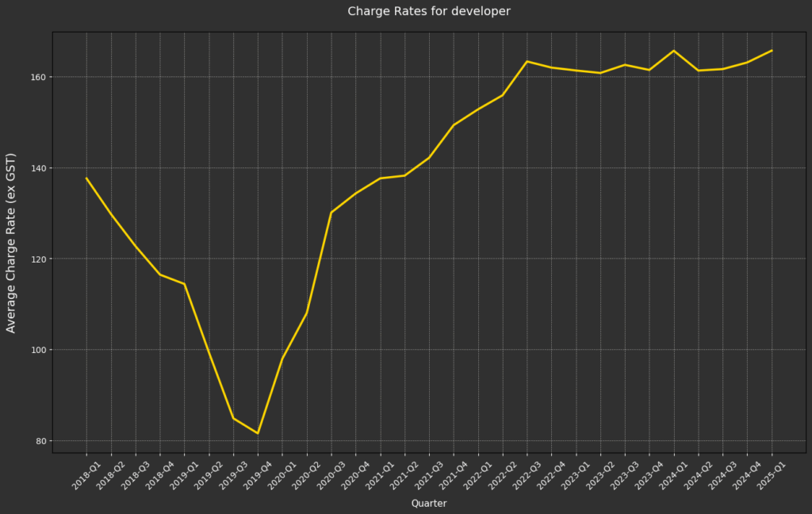
Task: Click the 2018-Q1 quarter label
Action: (x=86, y=476)
